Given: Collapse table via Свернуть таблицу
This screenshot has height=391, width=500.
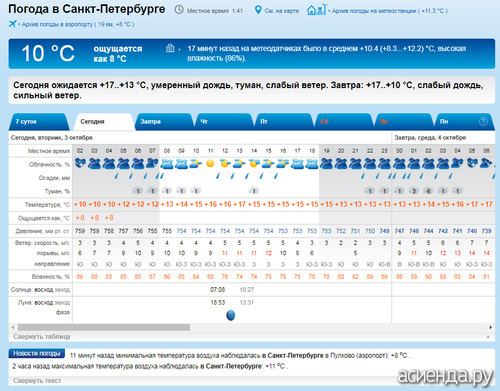Looking at the screenshot, I should [x=42, y=337].
